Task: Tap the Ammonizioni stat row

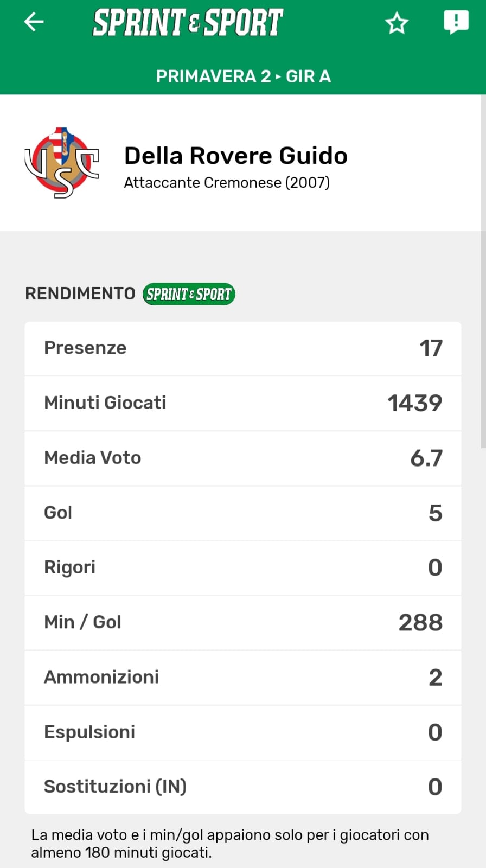Action: click(x=243, y=677)
